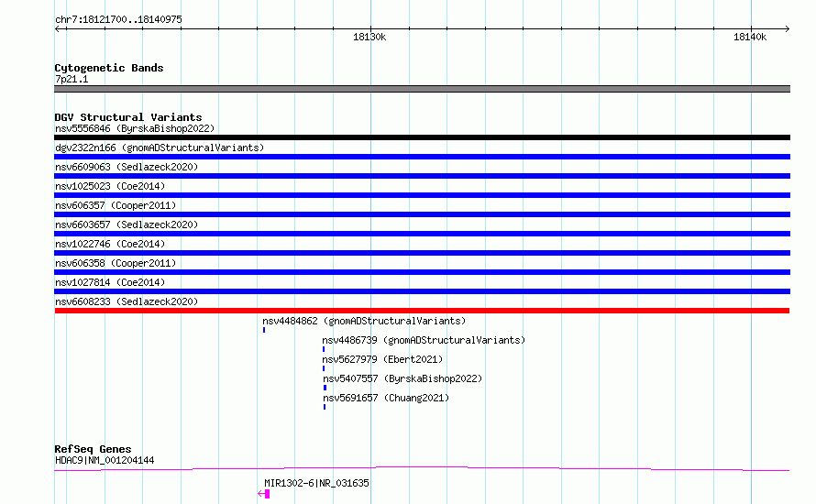Viewport: 816px width, 504px height.
Task: Click the blue nsv1027814 variant bar
Action: pyautogui.click(x=422, y=291)
